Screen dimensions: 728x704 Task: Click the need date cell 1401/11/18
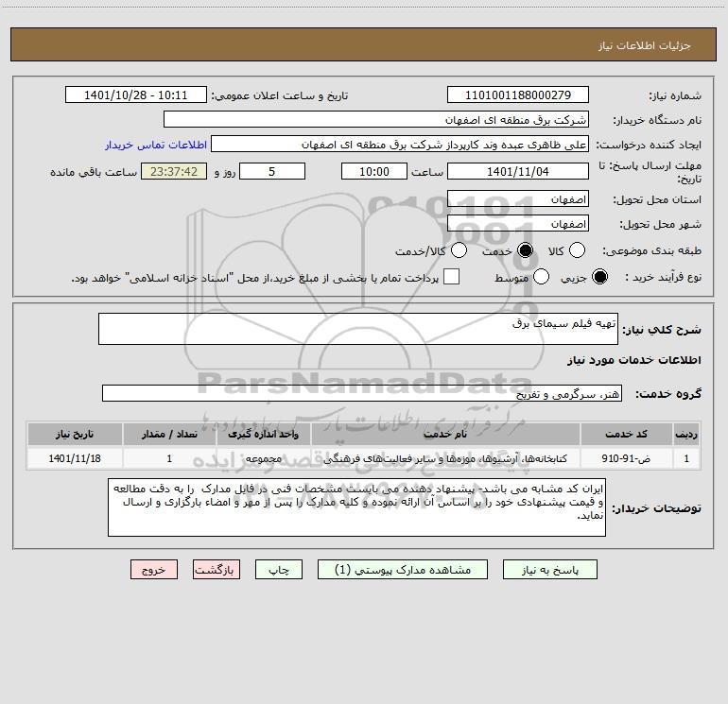tap(75, 458)
